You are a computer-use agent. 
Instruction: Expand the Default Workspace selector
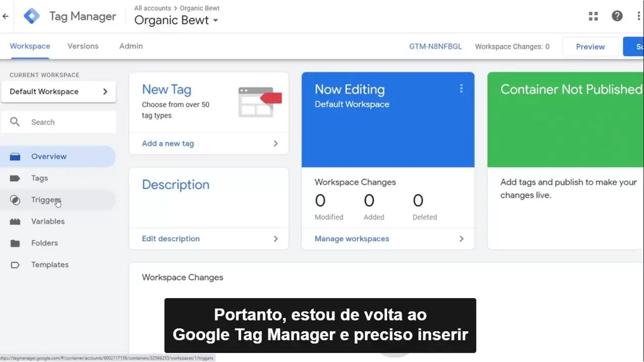pos(58,92)
